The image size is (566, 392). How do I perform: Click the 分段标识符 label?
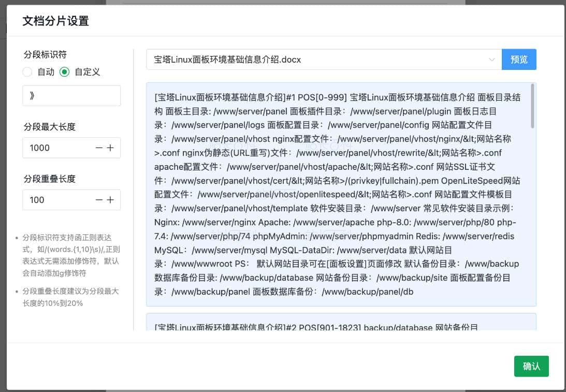45,54
